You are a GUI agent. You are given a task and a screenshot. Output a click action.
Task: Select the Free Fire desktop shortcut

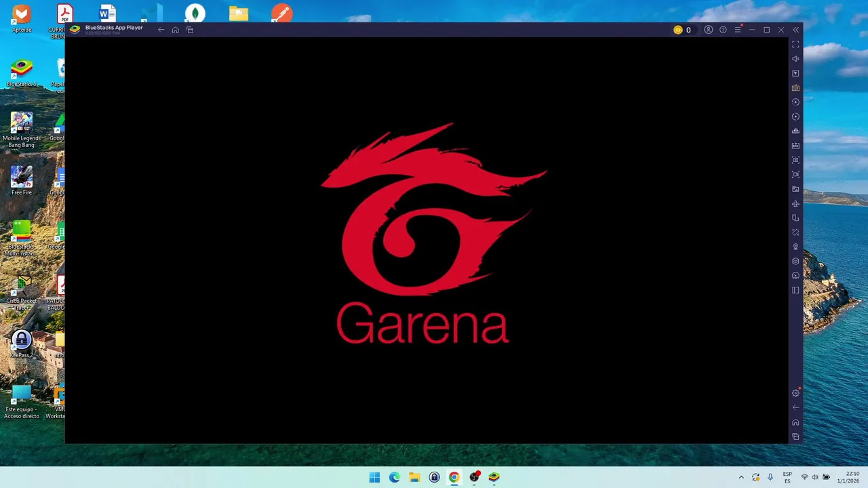pos(22,181)
